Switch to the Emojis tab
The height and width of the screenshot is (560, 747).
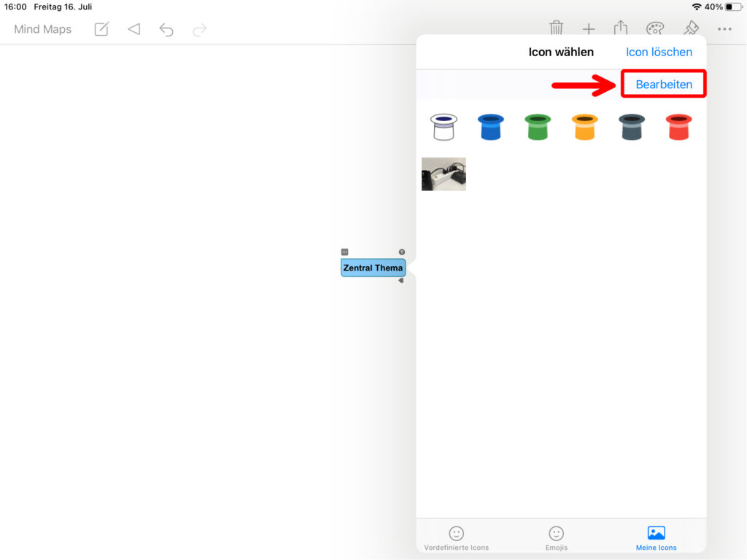click(556, 538)
